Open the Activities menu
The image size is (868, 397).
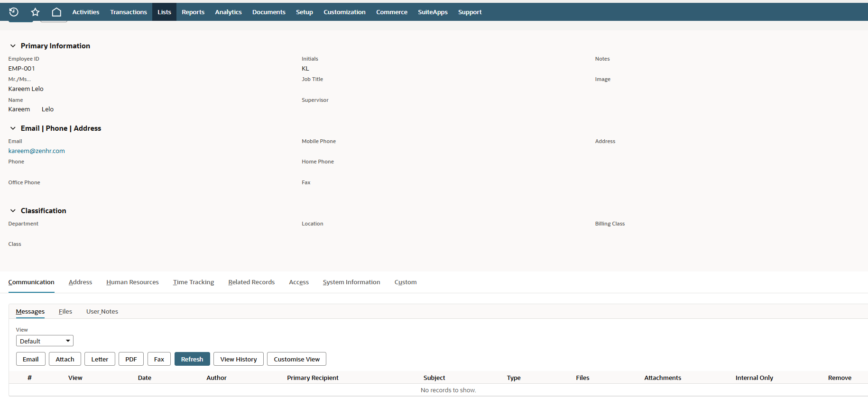click(86, 12)
